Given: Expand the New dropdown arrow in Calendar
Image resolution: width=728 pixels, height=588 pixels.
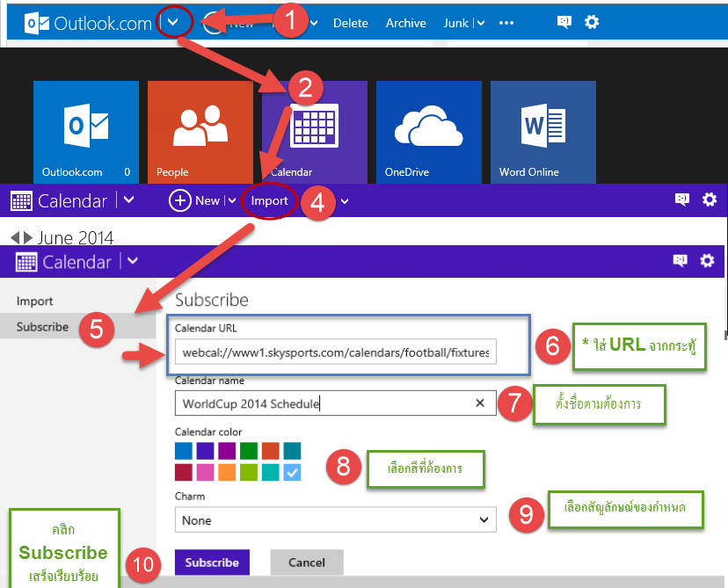Looking at the screenshot, I should pos(232,201).
